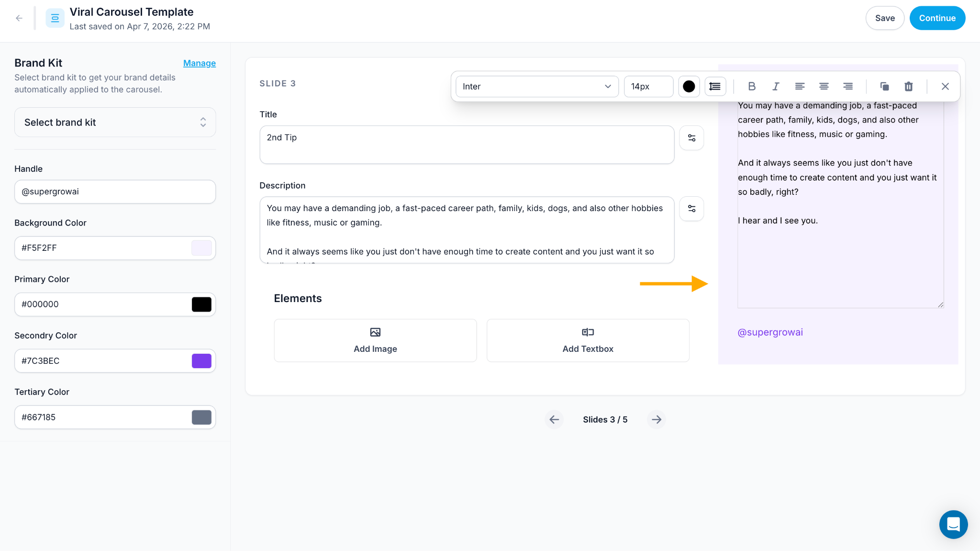Duplicate the selected textbox
Screen dimensions: 980x551
tap(884, 86)
